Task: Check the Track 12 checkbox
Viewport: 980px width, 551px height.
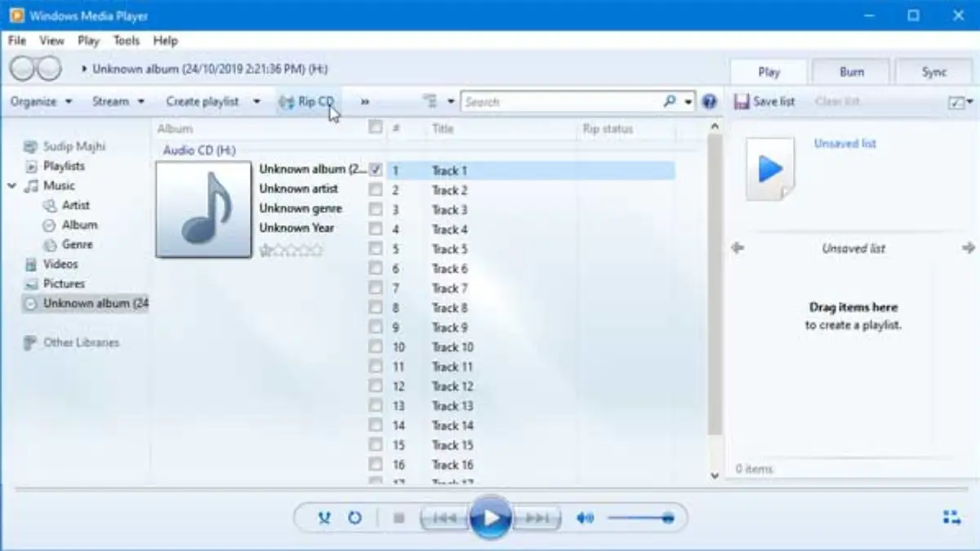Action: 375,385
